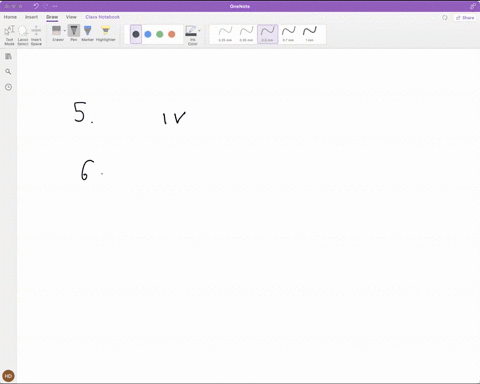Image resolution: width=480 pixels, height=384 pixels.
Task: Set pen thickness to 0.35 mm
Action: point(246,34)
